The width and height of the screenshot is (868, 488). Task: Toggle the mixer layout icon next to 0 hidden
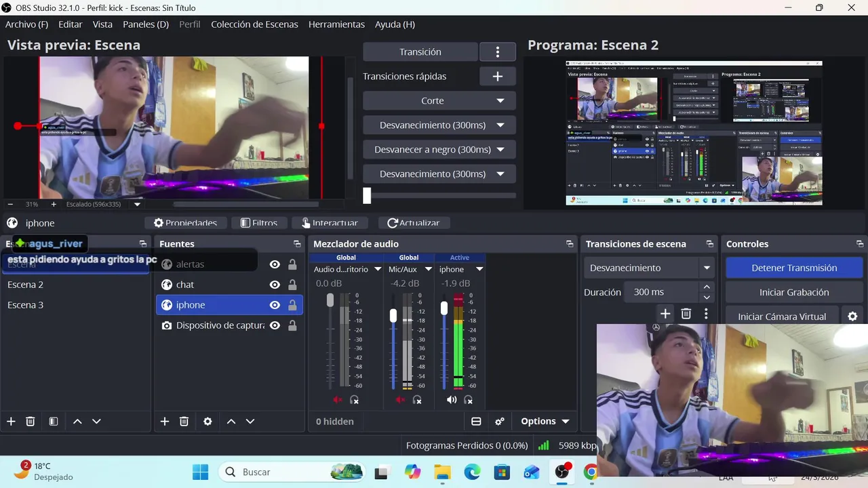point(476,422)
